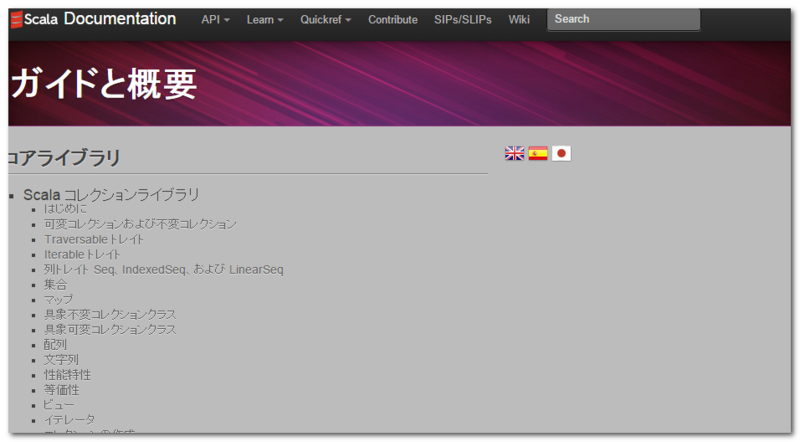Click the コアライブラリ section heading
Image resolution: width=800 pixels, height=442 pixels.
[64, 157]
